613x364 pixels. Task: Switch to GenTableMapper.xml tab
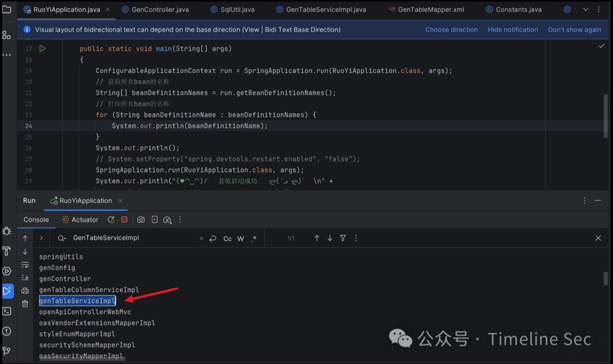click(426, 9)
